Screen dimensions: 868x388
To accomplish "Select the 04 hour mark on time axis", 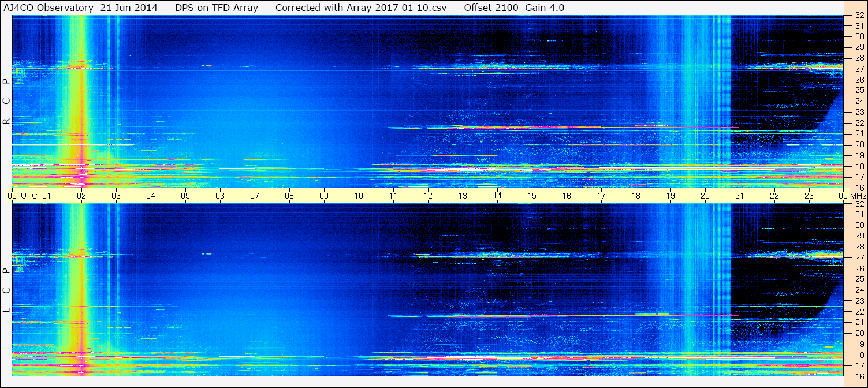I will pyautogui.click(x=151, y=196).
